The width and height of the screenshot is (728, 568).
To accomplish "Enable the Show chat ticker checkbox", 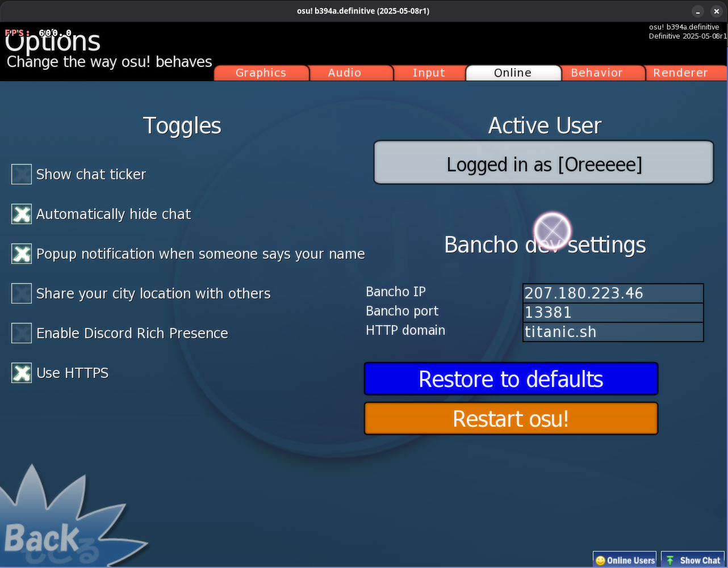I will [x=22, y=174].
